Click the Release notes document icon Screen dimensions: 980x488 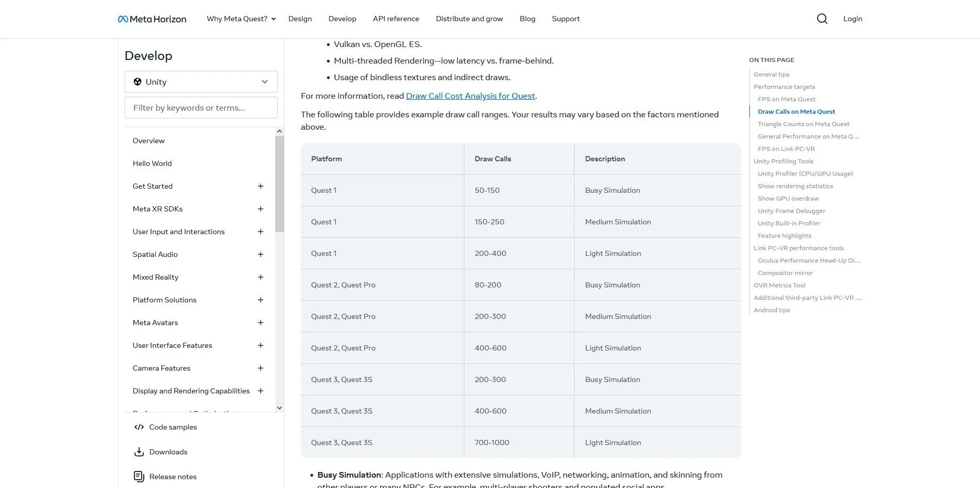(139, 477)
